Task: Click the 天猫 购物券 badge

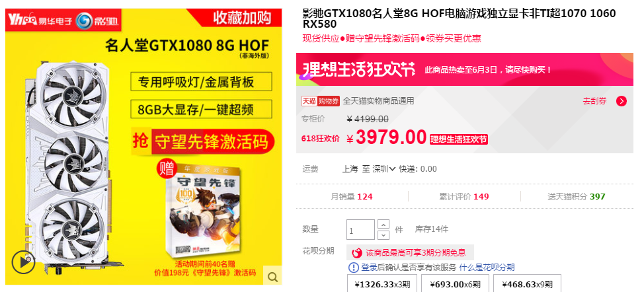Action: (x=321, y=101)
